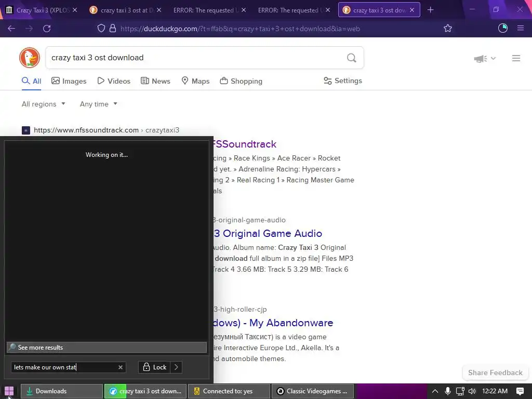532x399 pixels.
Task: Open the Original Game Audio result link
Action: (268, 233)
